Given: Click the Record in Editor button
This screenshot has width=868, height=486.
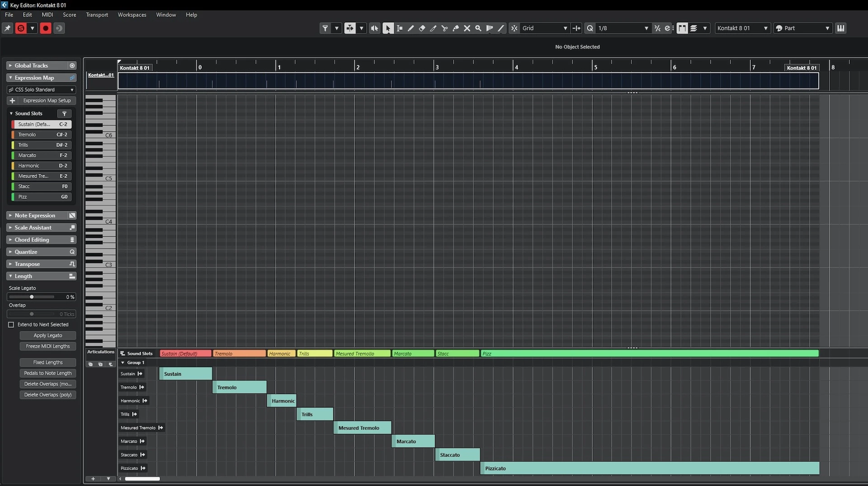Looking at the screenshot, I should pyautogui.click(x=46, y=28).
